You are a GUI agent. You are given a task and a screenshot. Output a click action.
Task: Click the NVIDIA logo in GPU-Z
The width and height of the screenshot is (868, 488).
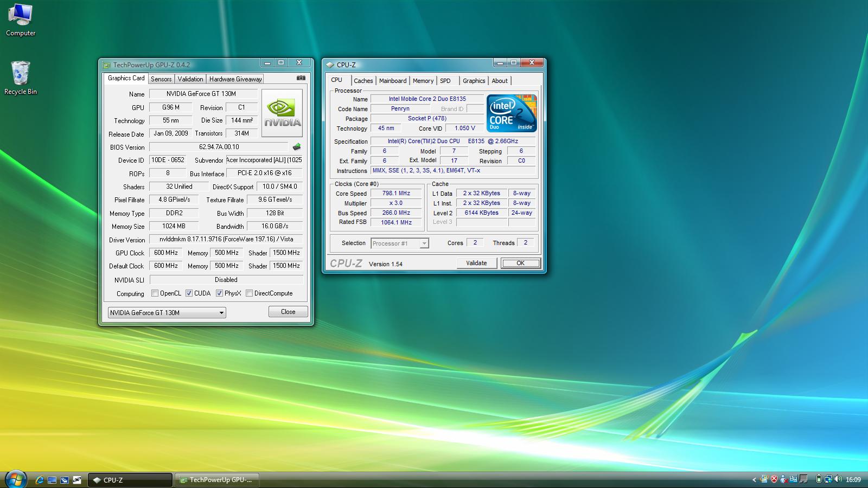tap(282, 112)
